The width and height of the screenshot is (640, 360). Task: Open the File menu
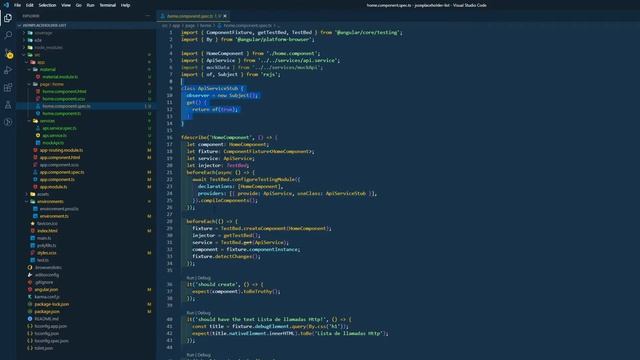click(x=17, y=5)
